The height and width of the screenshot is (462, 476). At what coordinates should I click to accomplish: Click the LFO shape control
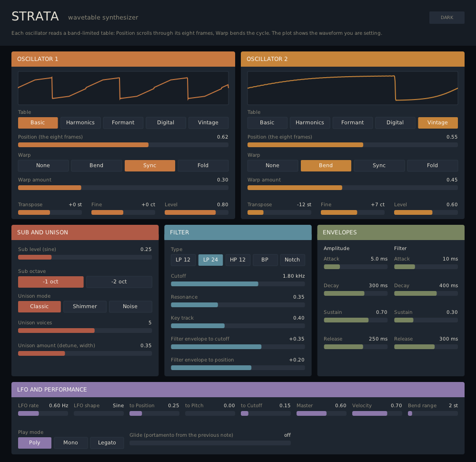pyautogui.click(x=99, y=413)
